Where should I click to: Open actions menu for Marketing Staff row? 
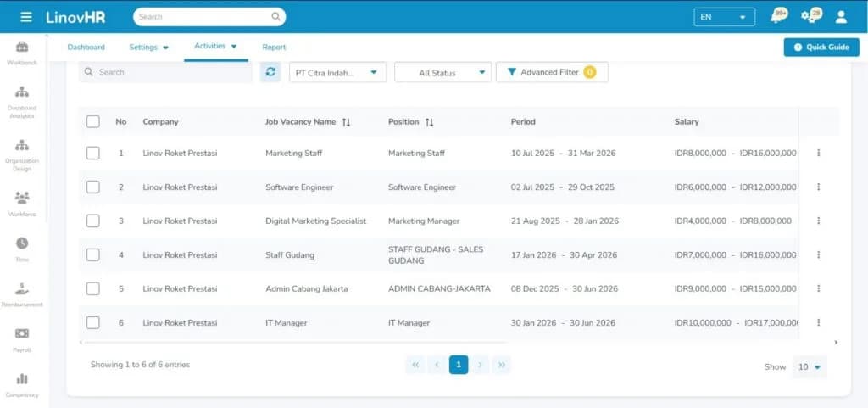tap(818, 153)
